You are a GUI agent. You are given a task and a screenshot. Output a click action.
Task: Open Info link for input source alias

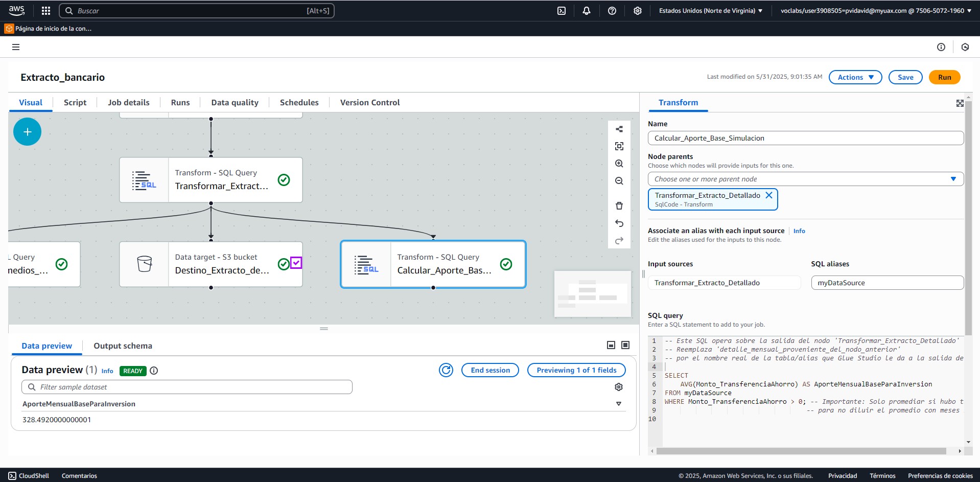point(799,231)
